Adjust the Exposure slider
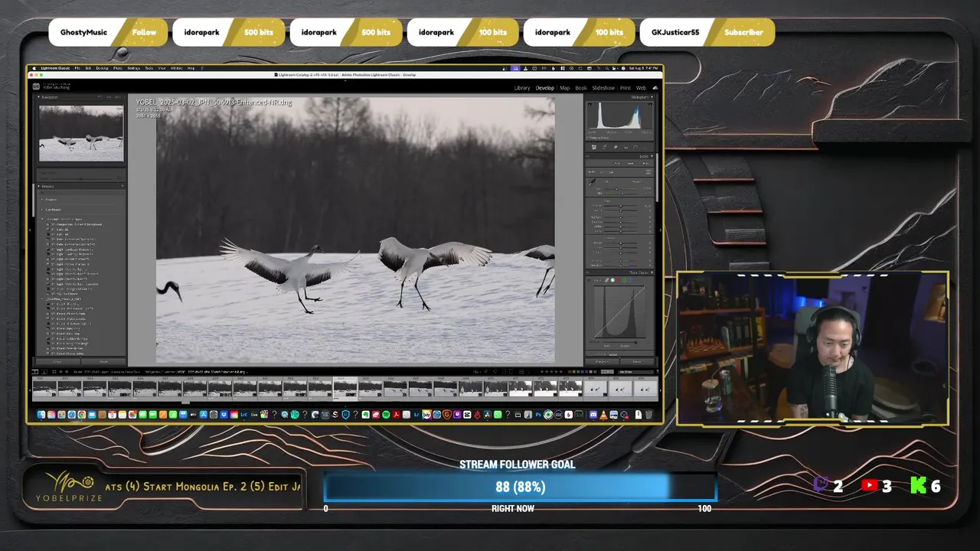The image size is (980, 551). (621, 206)
